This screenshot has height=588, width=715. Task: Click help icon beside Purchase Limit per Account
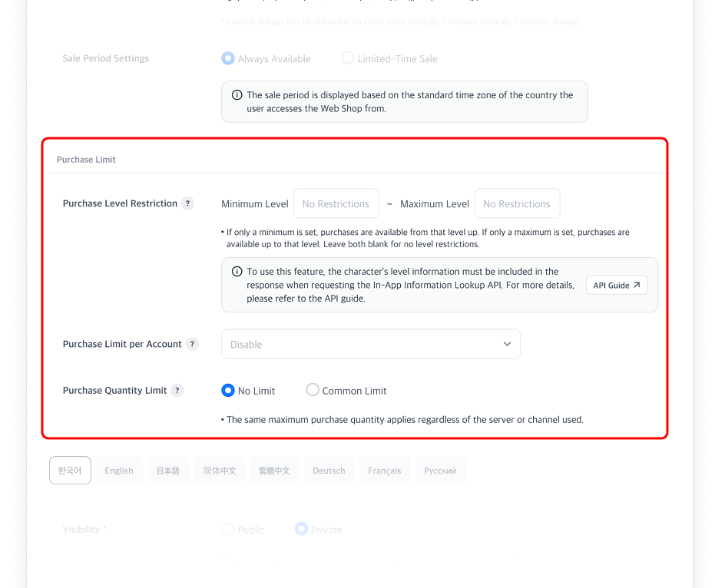point(192,344)
